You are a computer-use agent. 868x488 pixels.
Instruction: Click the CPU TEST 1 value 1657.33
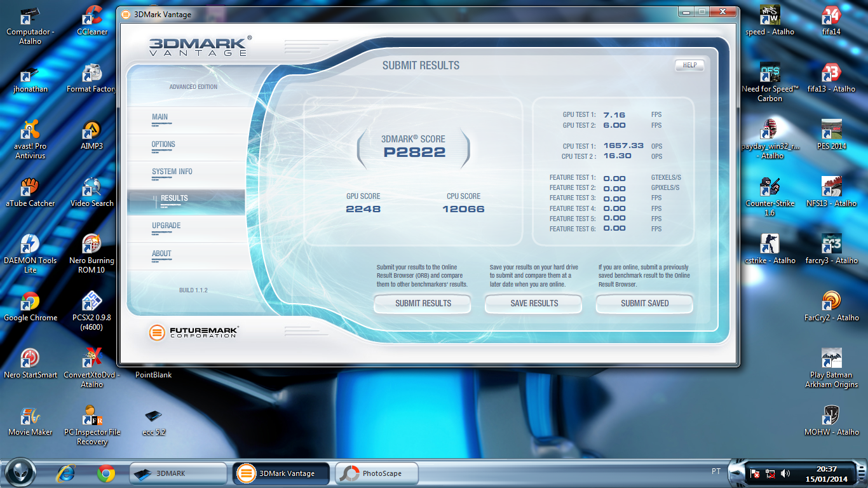point(623,146)
